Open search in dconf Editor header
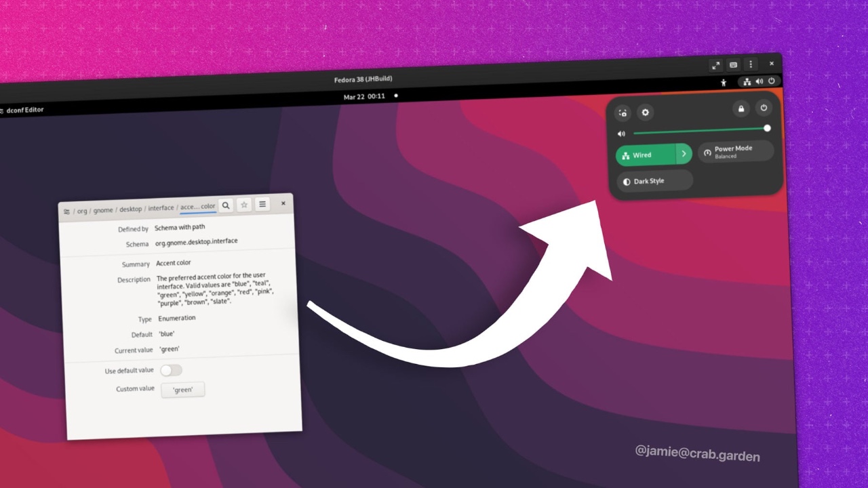This screenshot has height=488, width=868. coord(226,205)
